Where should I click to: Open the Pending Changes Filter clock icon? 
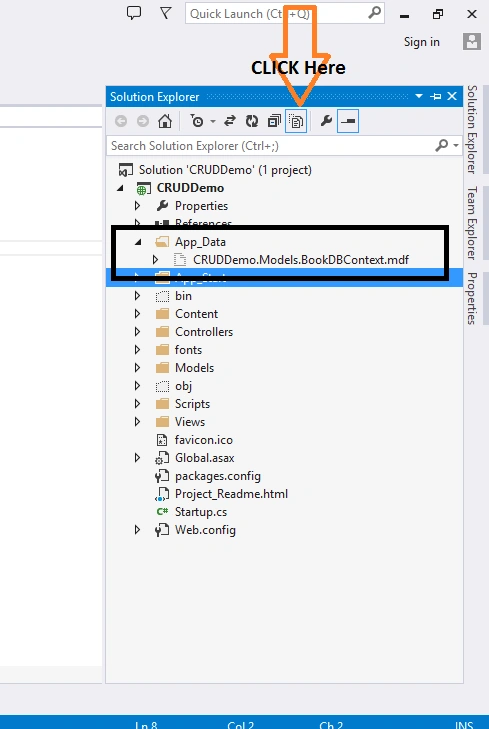click(x=197, y=121)
